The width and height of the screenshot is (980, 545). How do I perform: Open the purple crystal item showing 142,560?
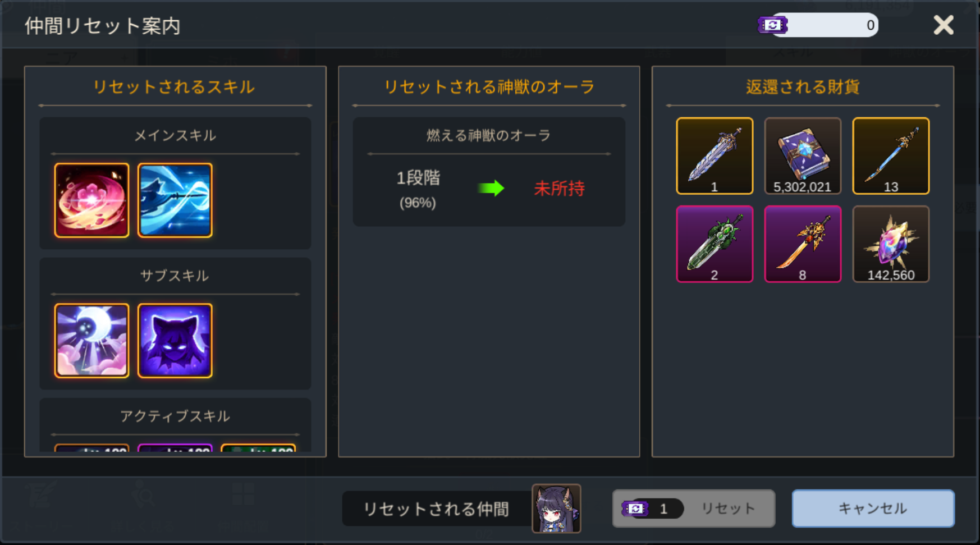point(891,244)
